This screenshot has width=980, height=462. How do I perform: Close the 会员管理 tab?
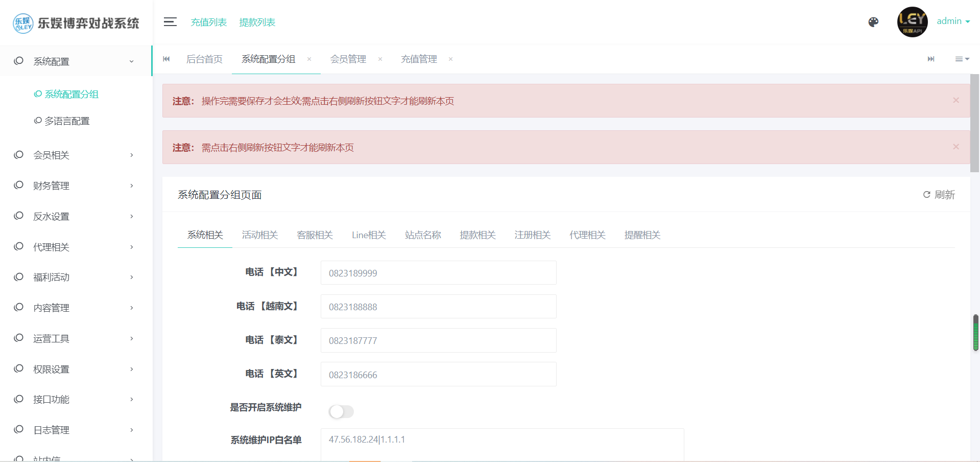coord(380,59)
